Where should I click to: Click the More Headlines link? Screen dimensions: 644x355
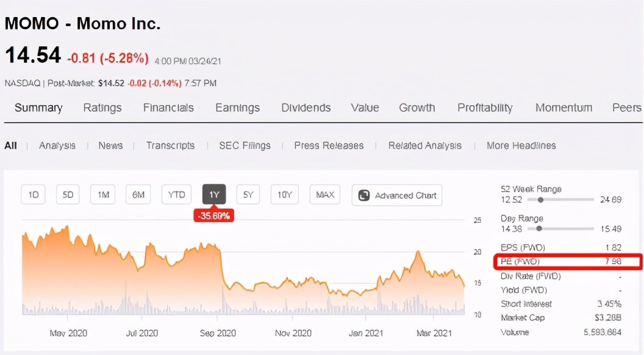521,146
